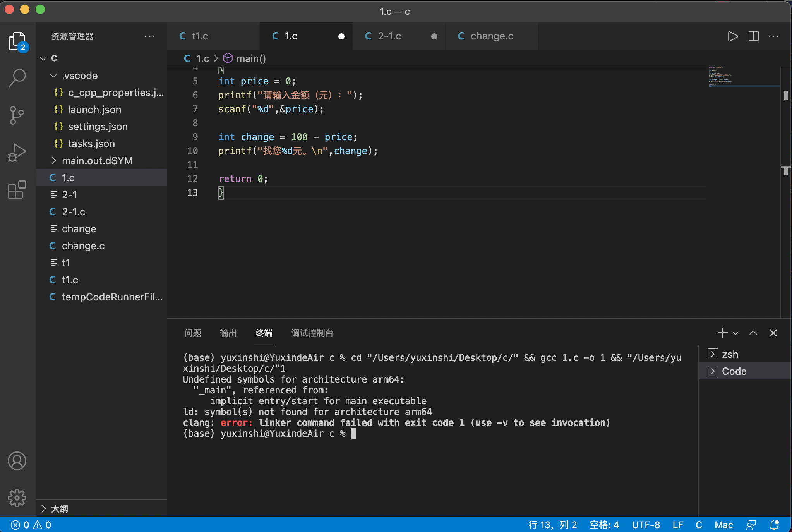Click line number 9 in the gutter
Screen dimensions: 792x532
195,137
